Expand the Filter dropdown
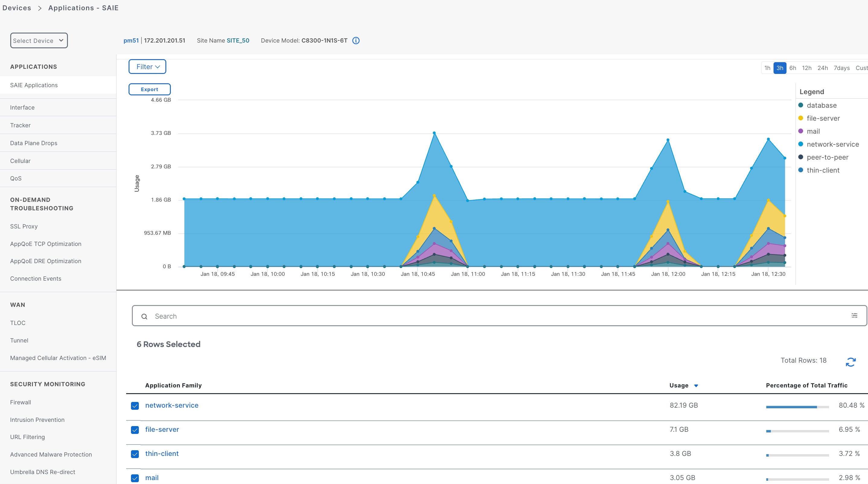This screenshot has width=868, height=484. click(x=147, y=67)
